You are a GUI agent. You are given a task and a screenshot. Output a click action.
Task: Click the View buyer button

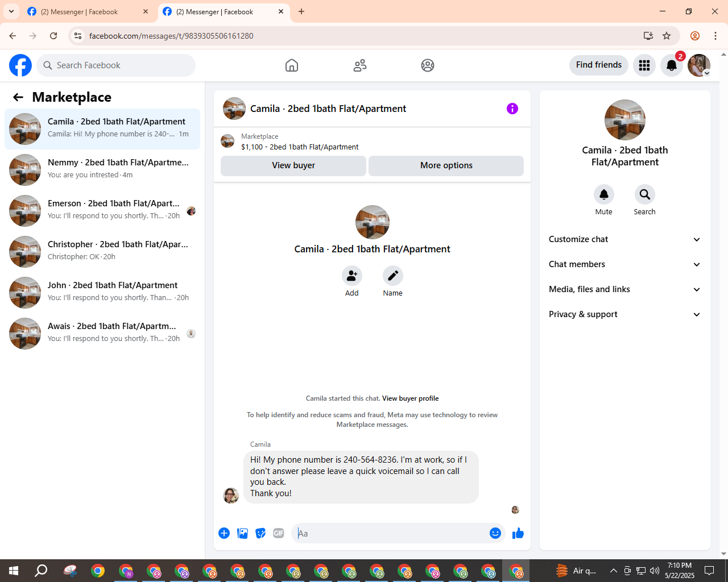click(293, 165)
